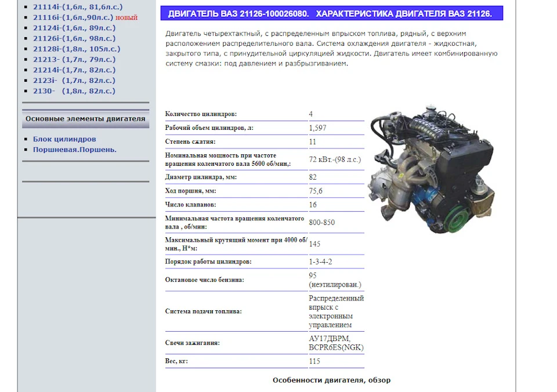This screenshot has width=557, height=392.
Task: Click the Особенности двигателя, обзор heading
Action: 331,380
